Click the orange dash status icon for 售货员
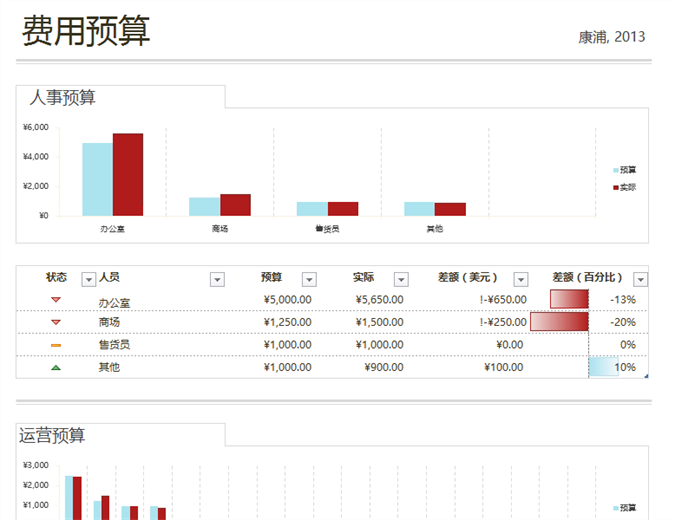Viewport: 675px width, 520px height. click(56, 345)
